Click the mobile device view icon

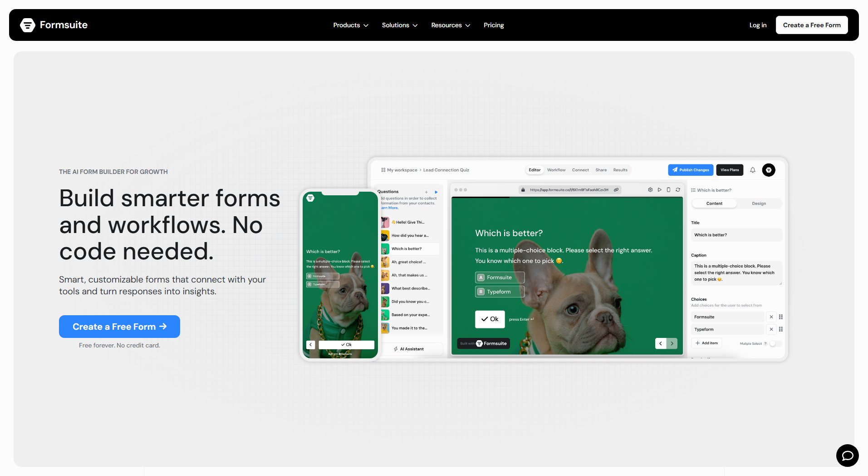click(x=668, y=190)
